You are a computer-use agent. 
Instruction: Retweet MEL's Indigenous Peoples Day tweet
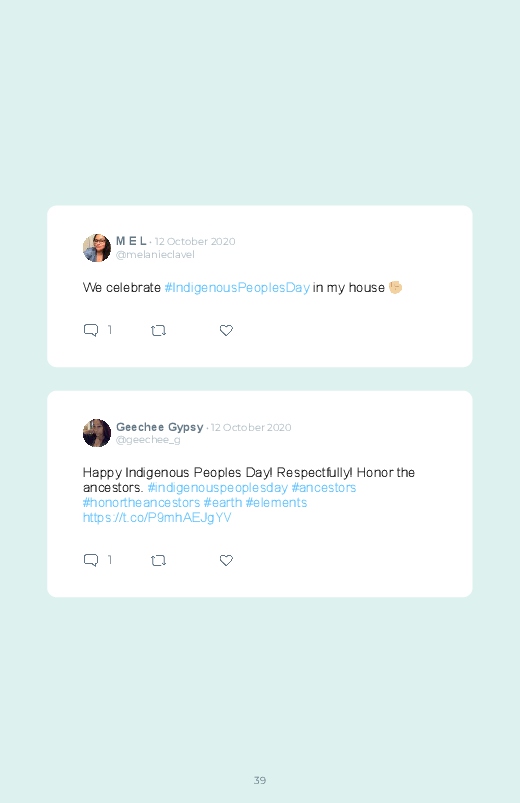point(158,331)
